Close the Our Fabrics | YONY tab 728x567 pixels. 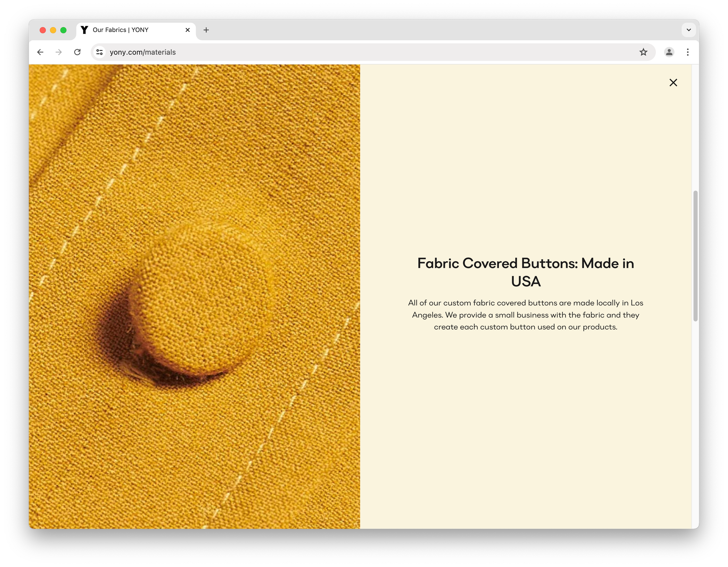tap(188, 30)
